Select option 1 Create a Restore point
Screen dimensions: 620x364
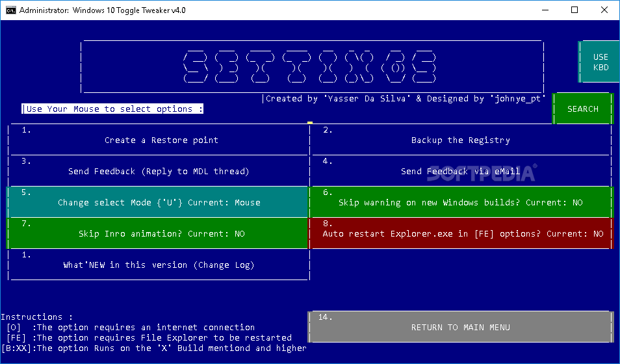[x=158, y=140]
